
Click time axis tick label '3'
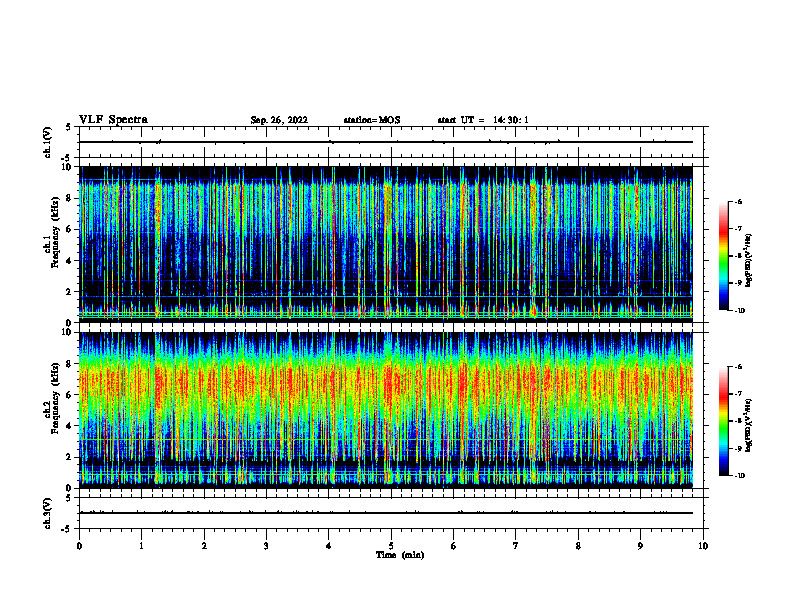pos(266,546)
